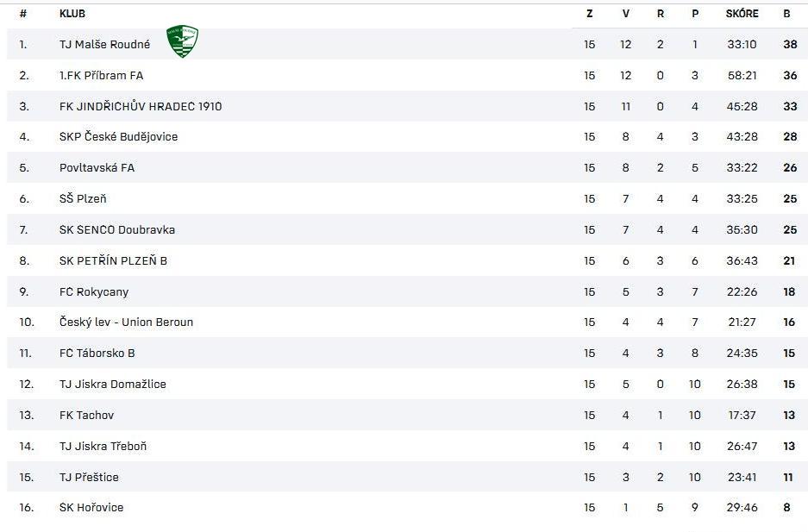Open SK Hořovice team page
The width and height of the screenshot is (808, 532).
91,508
